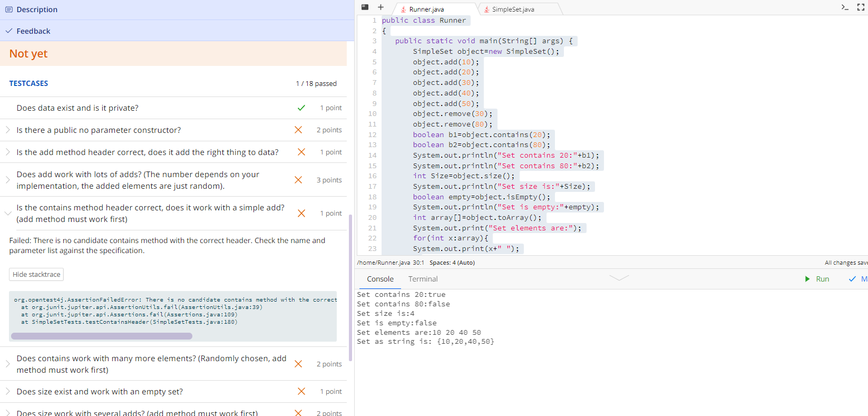The width and height of the screenshot is (868, 416).
Task: Click the code line 'object.add(10);'
Action: tap(446, 62)
